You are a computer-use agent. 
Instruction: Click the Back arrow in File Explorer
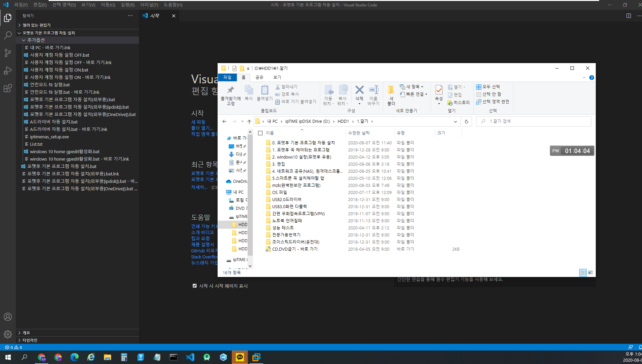point(225,121)
